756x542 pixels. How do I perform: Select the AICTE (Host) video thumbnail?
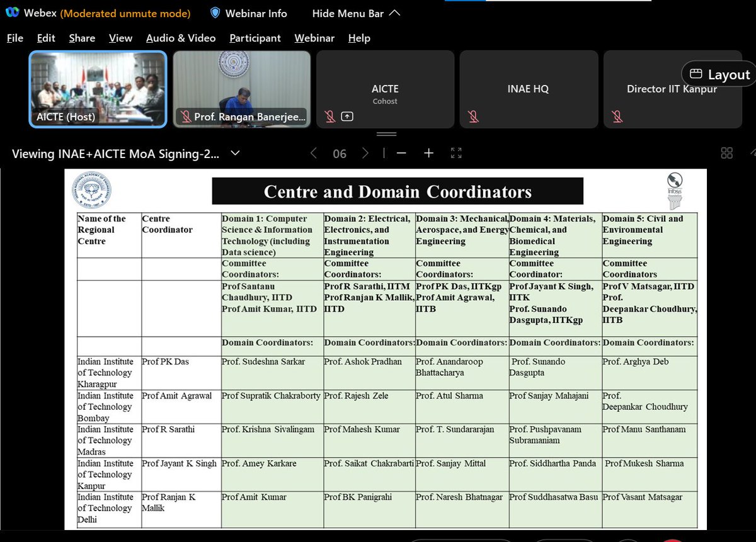[x=98, y=89]
